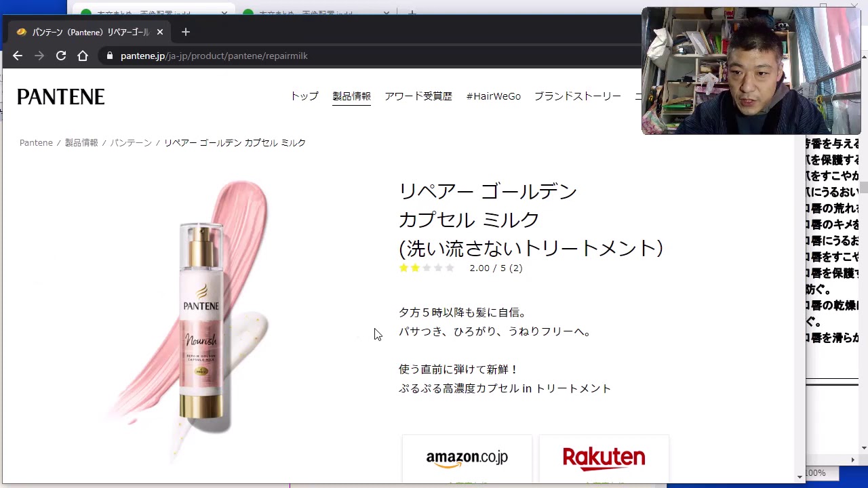The image size is (868, 488).
Task: Close the Pantene browser tab
Action: tap(160, 32)
